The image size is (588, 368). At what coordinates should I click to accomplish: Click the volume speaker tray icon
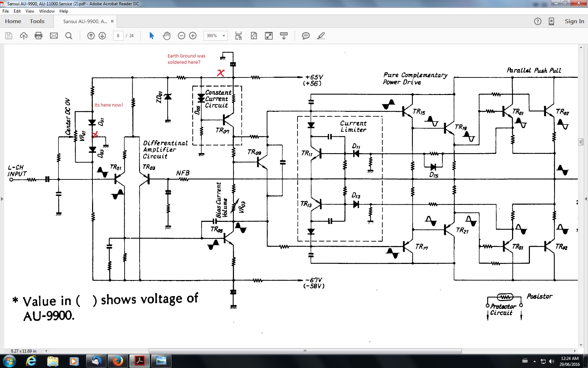tap(552, 361)
